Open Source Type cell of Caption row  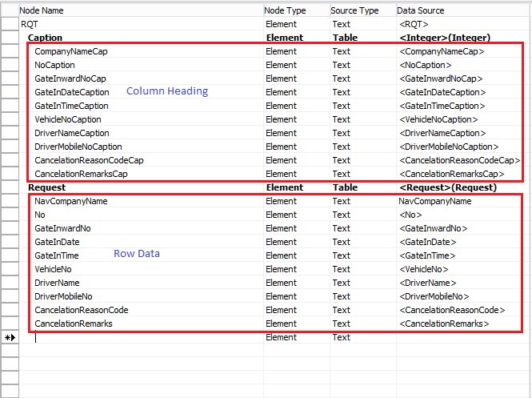pyautogui.click(x=362, y=38)
